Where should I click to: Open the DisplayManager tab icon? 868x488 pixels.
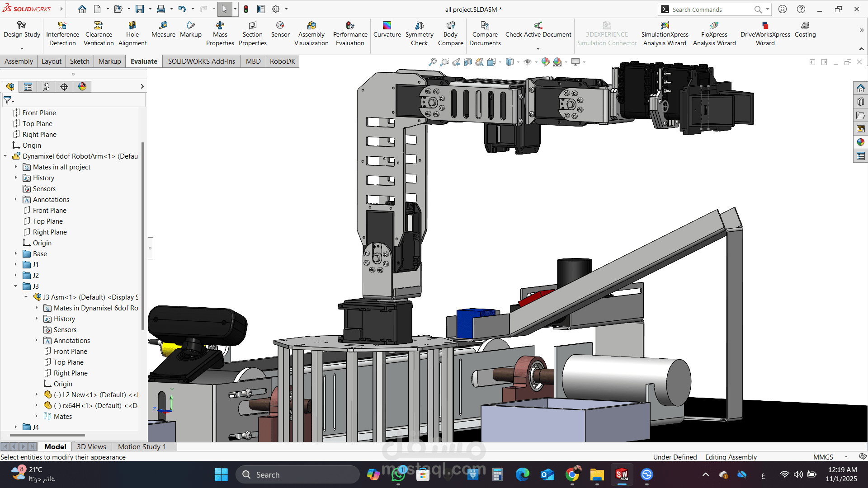(x=82, y=87)
